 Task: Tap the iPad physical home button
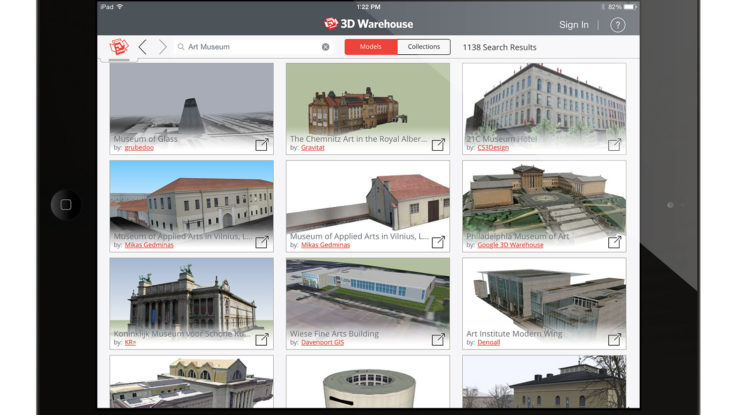pos(66,204)
